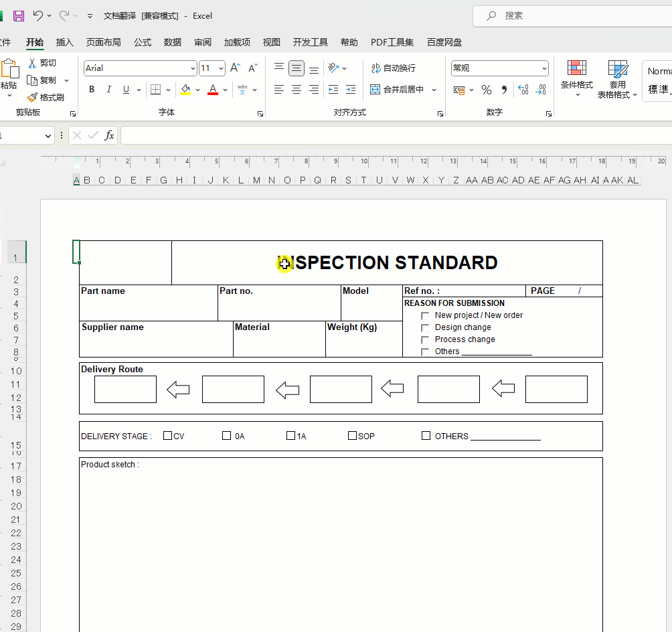Screen dimensions: 672x632
Task: Click the Save icon in quick access toolbar
Action: [x=17, y=15]
